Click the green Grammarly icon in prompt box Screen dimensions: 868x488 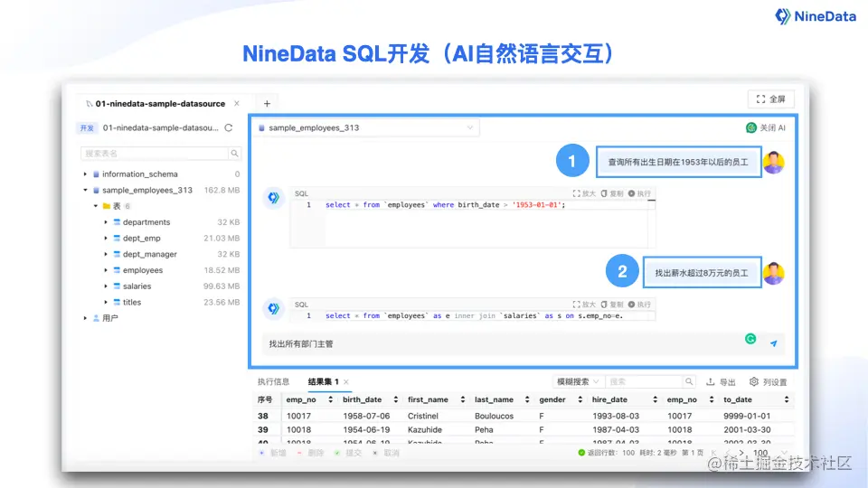coord(750,339)
